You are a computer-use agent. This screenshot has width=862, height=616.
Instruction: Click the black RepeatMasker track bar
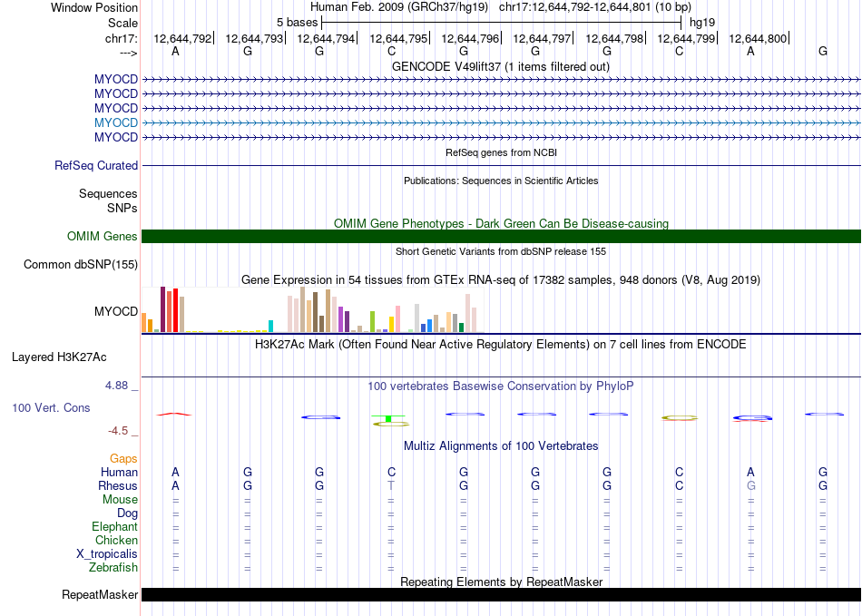click(501, 595)
